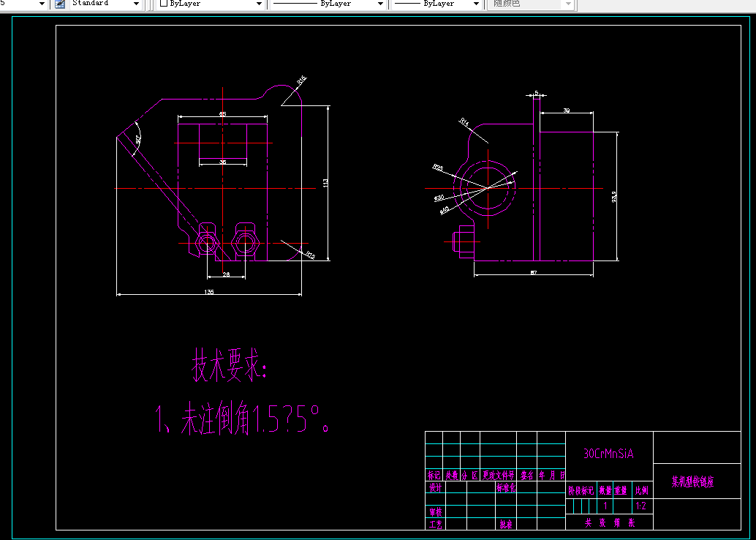Open the ByLayer lineweight dropdown

coord(475,4)
